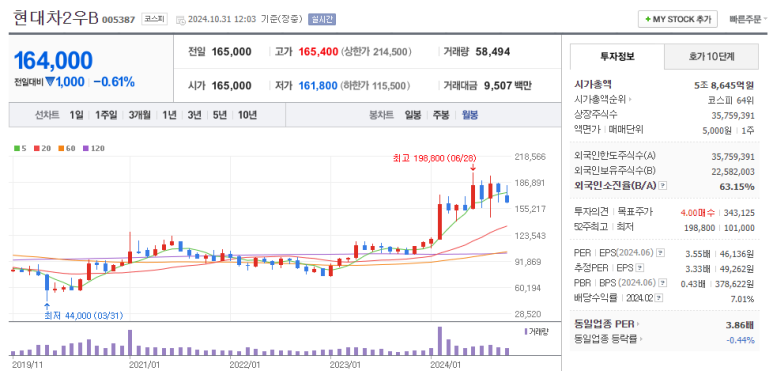
Task: Click the 3.86배 sector PER value
Action: pyautogui.click(x=740, y=325)
